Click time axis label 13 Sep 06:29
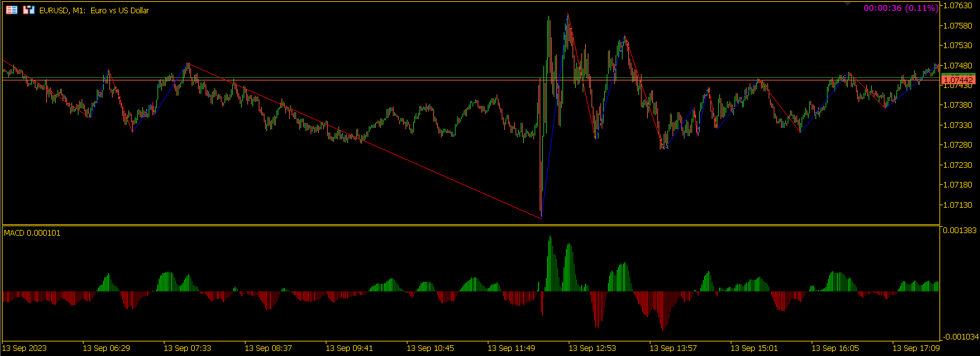The image size is (980, 356). 107,348
